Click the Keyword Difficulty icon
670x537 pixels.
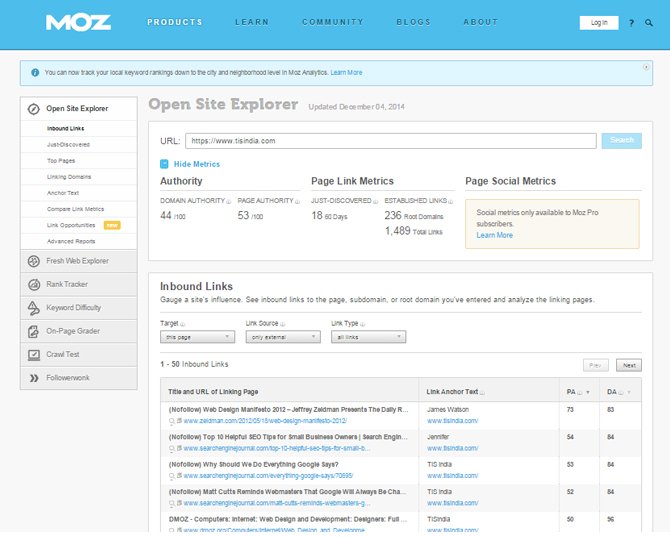(34, 308)
